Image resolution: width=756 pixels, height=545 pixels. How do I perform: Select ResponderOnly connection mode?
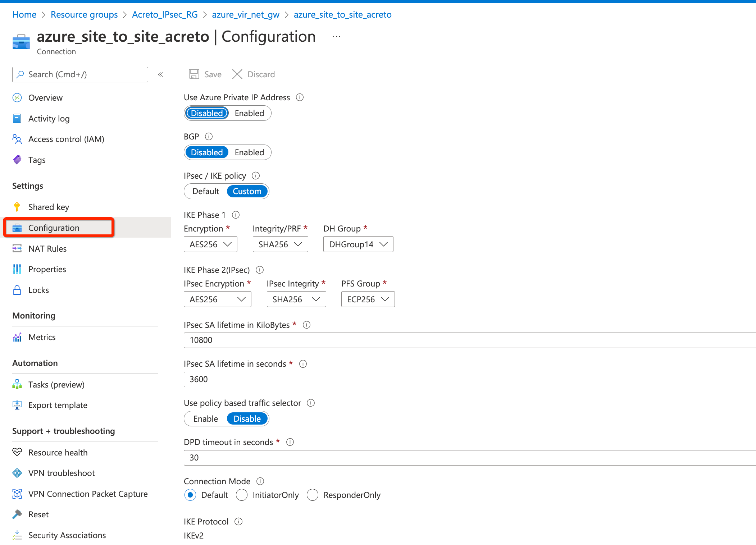coord(313,495)
